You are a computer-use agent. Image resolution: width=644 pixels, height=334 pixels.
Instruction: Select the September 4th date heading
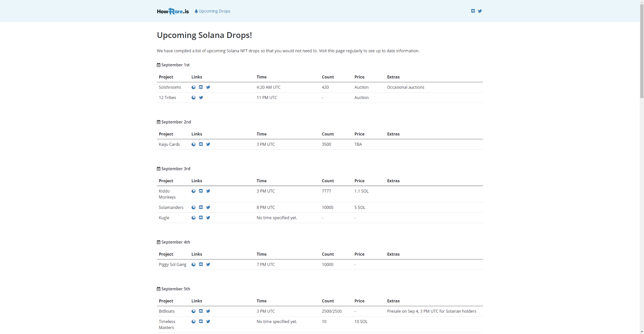point(174,242)
